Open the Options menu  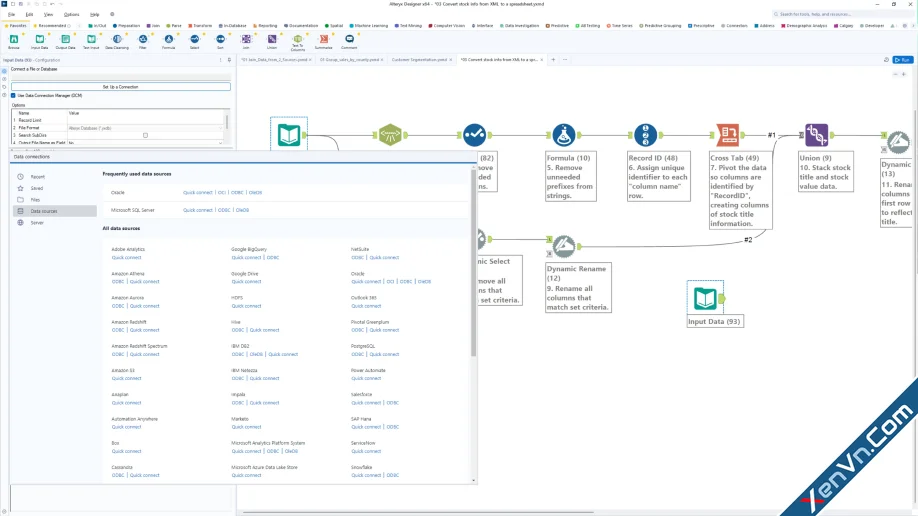pyautogui.click(x=71, y=14)
